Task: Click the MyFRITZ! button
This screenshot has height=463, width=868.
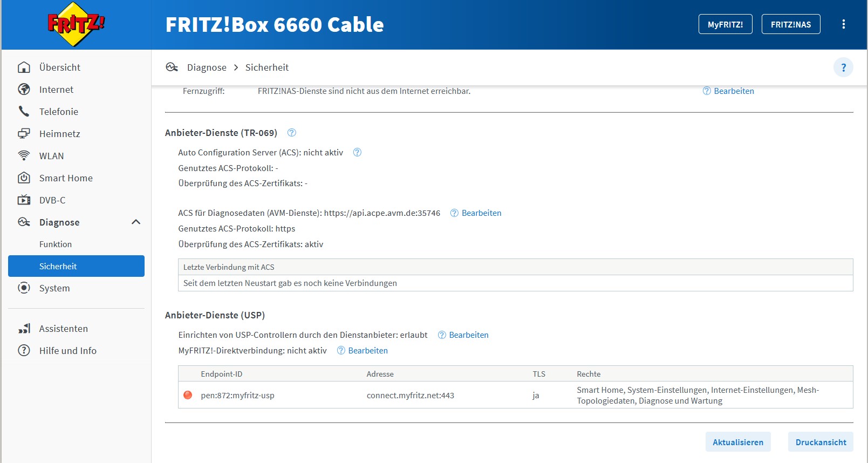Action: pos(725,24)
